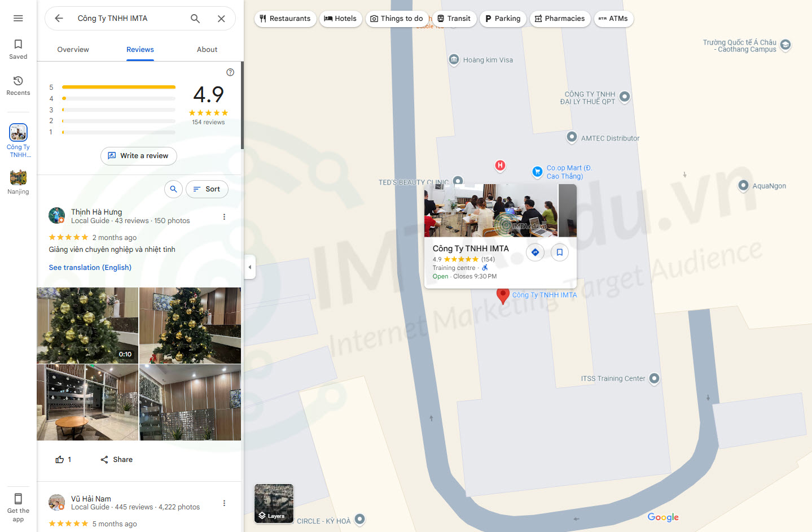Open the second Christmas tree photo
Image resolution: width=812 pixels, height=532 pixels.
(190, 325)
